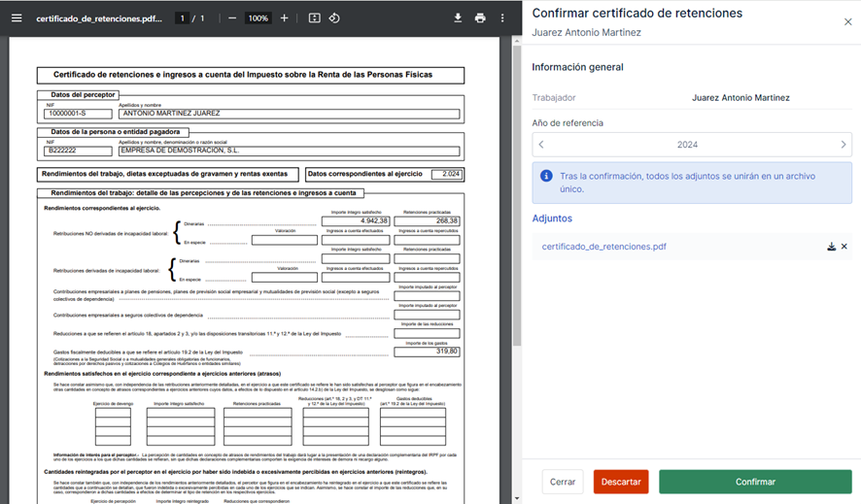Screen dimensions: 861x504
Task: Click the scrollbar down arrow
Action: 517,498
